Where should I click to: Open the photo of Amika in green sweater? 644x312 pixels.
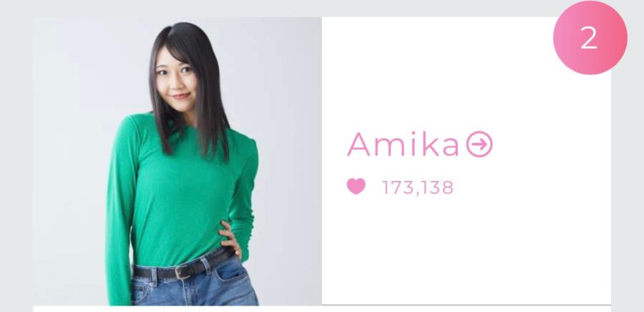177,161
